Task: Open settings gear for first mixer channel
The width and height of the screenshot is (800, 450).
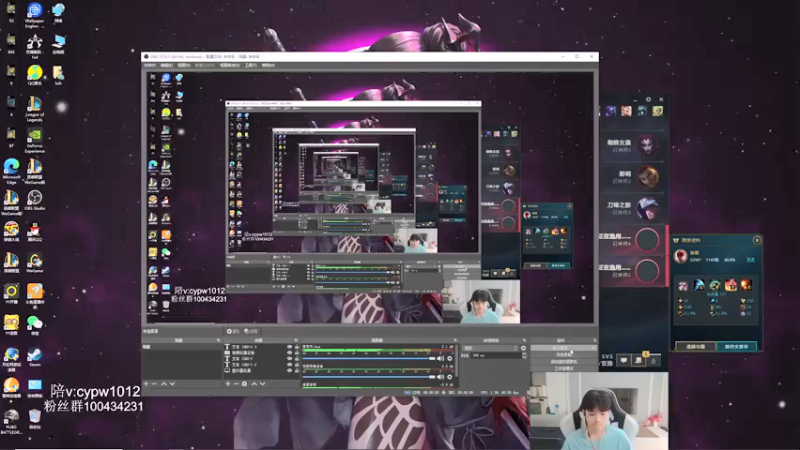Action: point(449,359)
